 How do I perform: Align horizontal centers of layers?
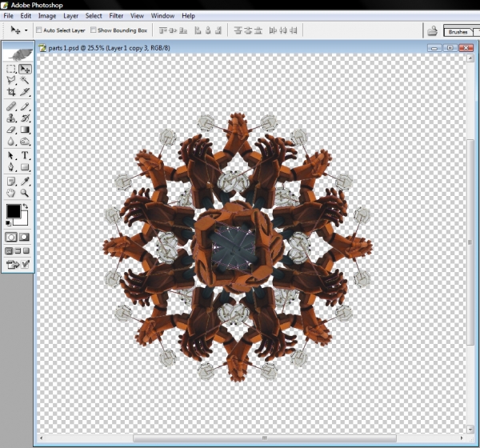(x=208, y=30)
